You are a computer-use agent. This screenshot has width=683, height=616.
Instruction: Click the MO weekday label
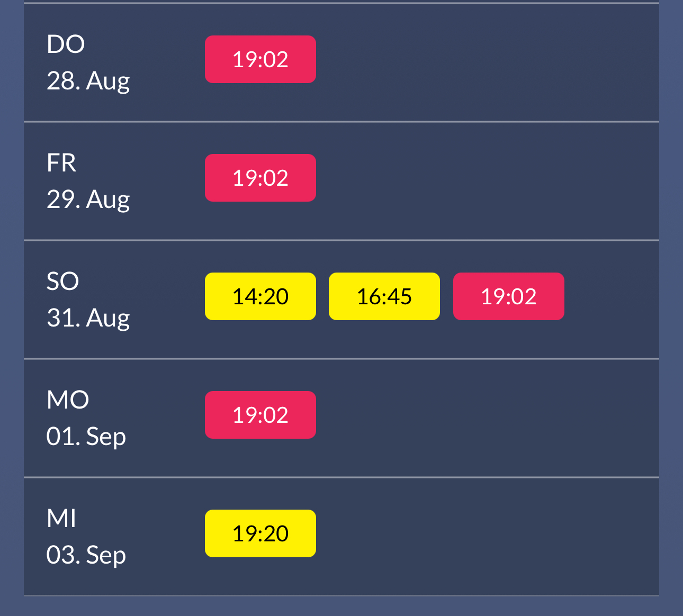68,400
